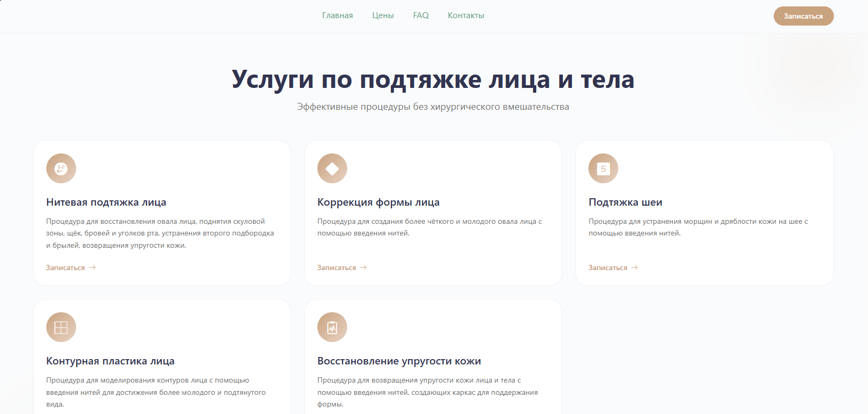Select the Контурная пластика лица card title

(x=110, y=361)
